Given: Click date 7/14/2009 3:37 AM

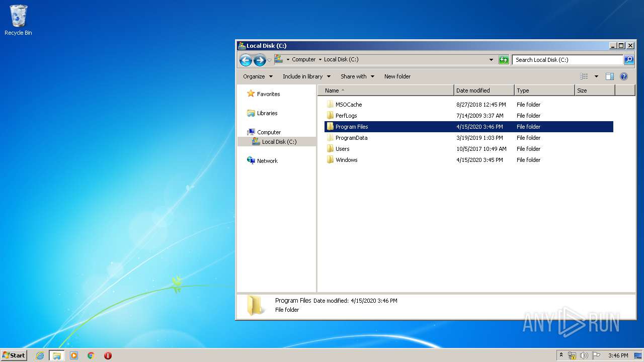Looking at the screenshot, I should click(479, 116).
